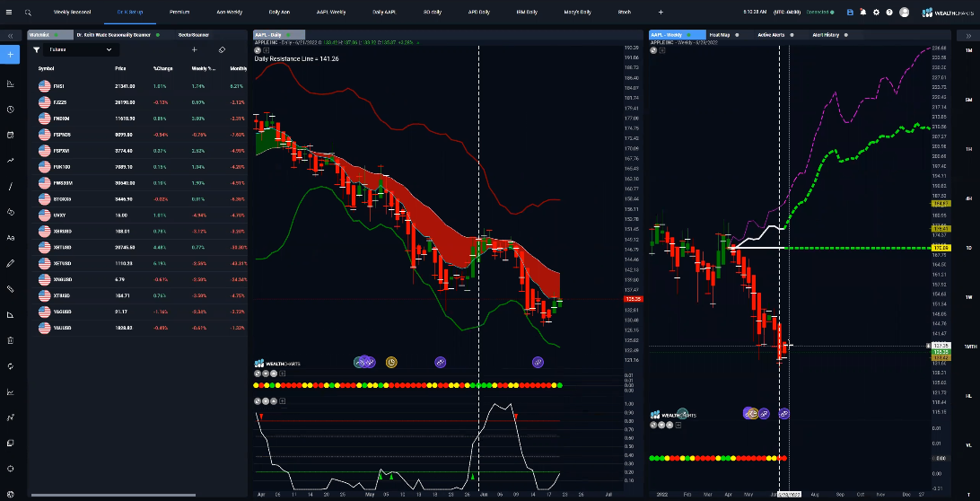Switch to IBM Daily workspace tab
The width and height of the screenshot is (980, 501).
coord(527,12)
